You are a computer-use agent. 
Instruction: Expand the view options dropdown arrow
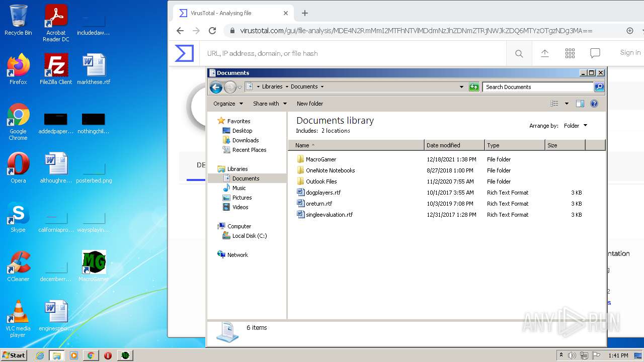pos(567,104)
